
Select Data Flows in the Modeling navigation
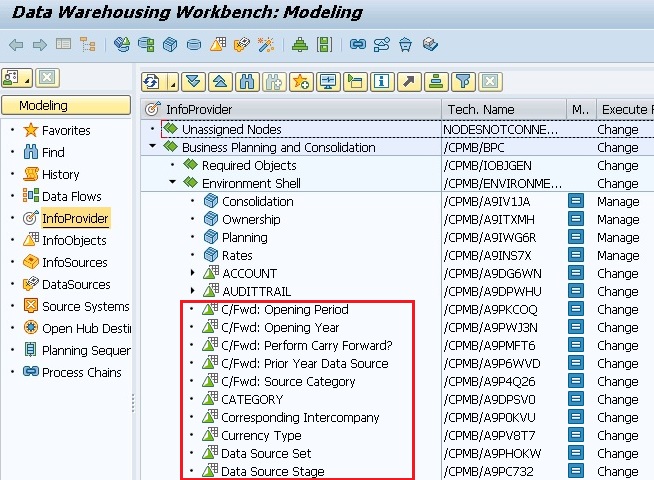pos(72,196)
